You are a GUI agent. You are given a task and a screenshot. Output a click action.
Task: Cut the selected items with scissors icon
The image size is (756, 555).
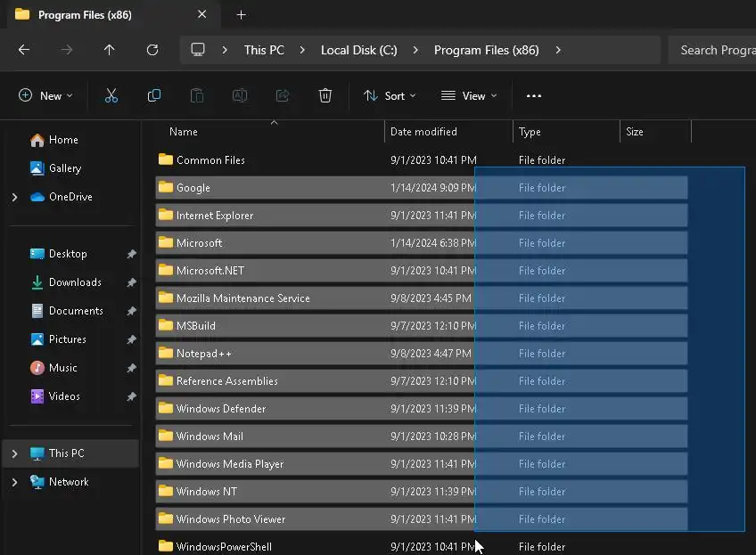111,95
